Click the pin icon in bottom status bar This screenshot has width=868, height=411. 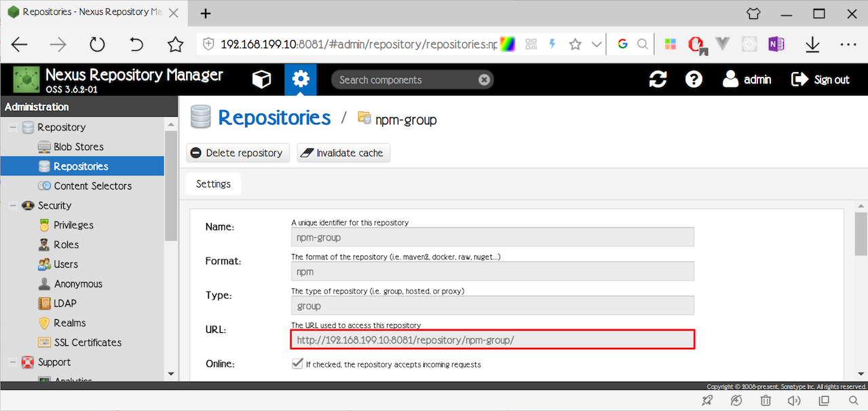pos(707,401)
